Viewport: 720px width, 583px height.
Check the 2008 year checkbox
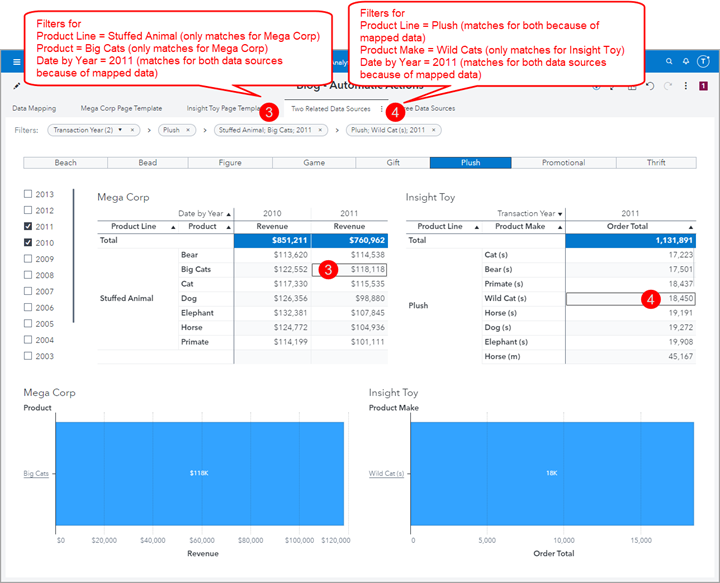click(x=28, y=275)
